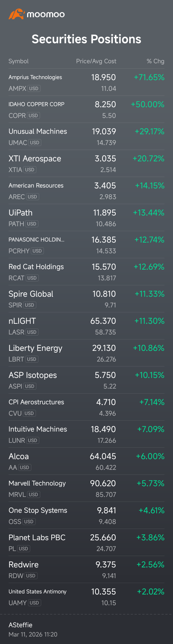This screenshot has height=644, width=173.
Task: Select the Red Cat Holdings row
Action: pyautogui.click(x=86, y=272)
